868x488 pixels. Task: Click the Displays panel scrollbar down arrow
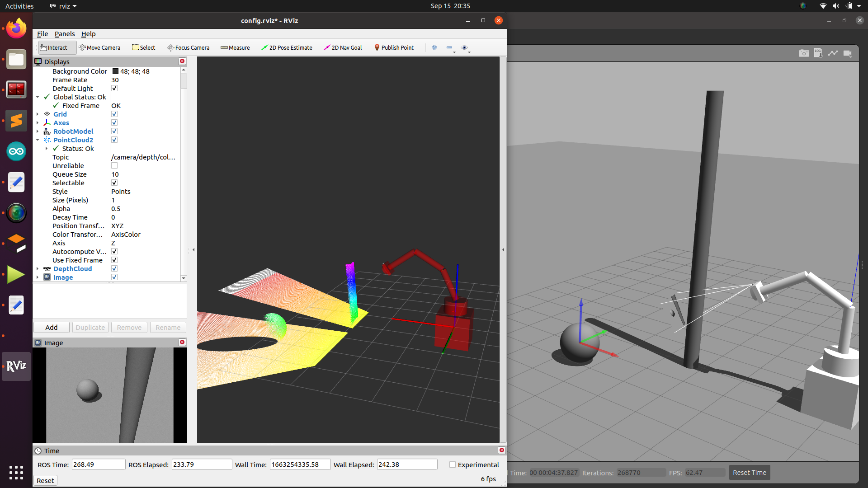tap(184, 278)
